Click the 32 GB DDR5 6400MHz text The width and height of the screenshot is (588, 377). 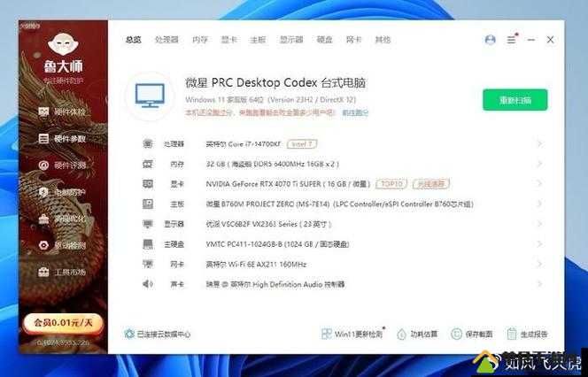point(273,164)
